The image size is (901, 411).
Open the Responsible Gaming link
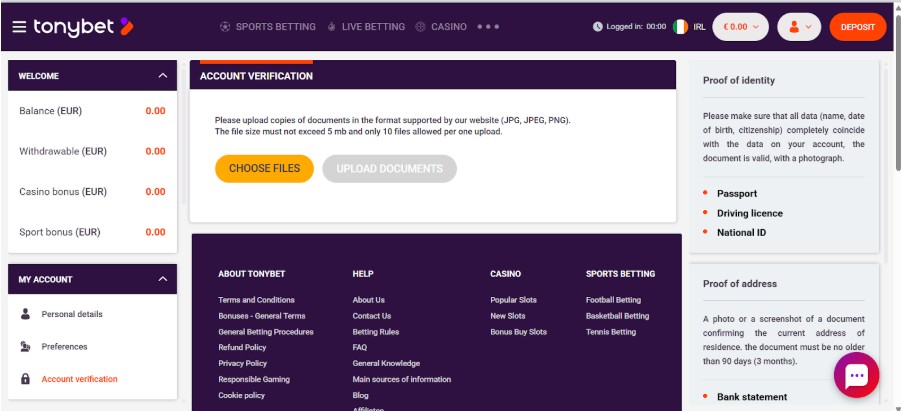(254, 379)
